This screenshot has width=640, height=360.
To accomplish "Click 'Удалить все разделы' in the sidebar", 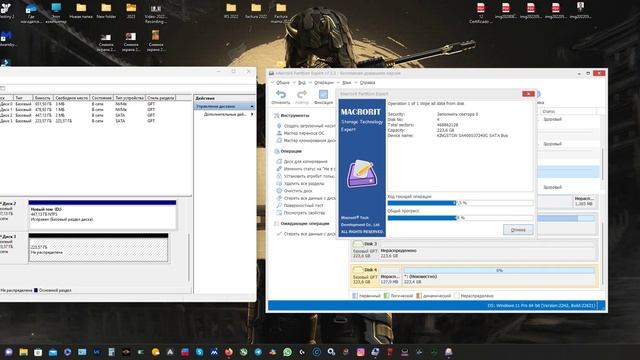I will [x=304, y=183].
